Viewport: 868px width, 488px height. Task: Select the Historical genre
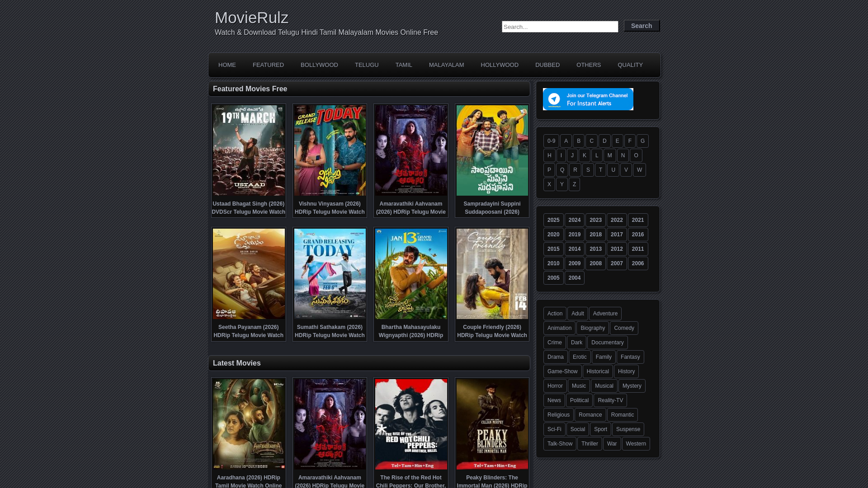click(598, 371)
